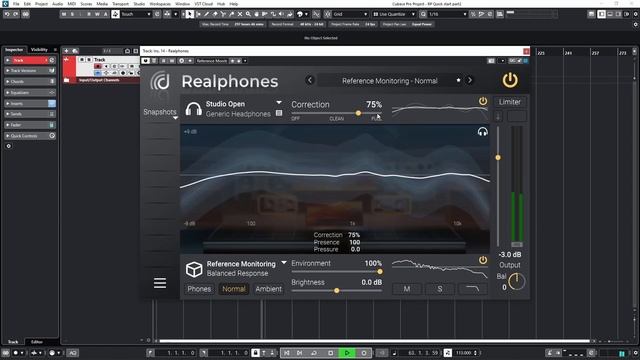Open the Grid snap type dropdown
The image size is (640, 360).
click(x=350, y=14)
